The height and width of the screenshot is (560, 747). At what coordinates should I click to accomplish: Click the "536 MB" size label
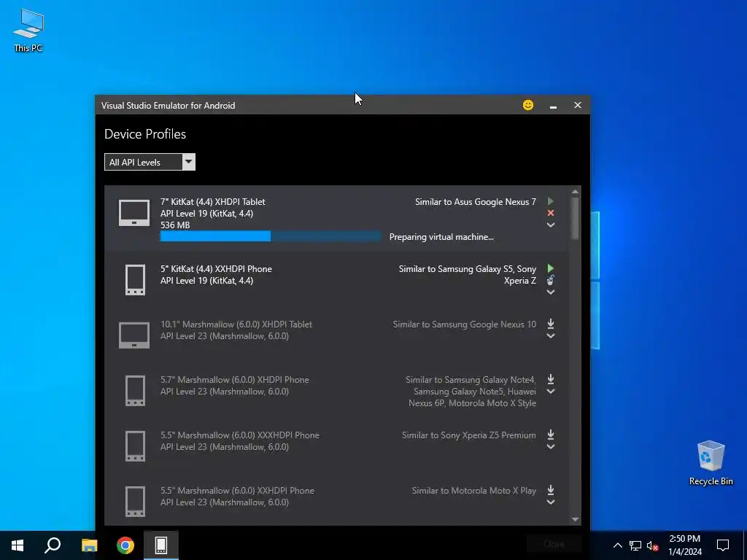coord(175,225)
